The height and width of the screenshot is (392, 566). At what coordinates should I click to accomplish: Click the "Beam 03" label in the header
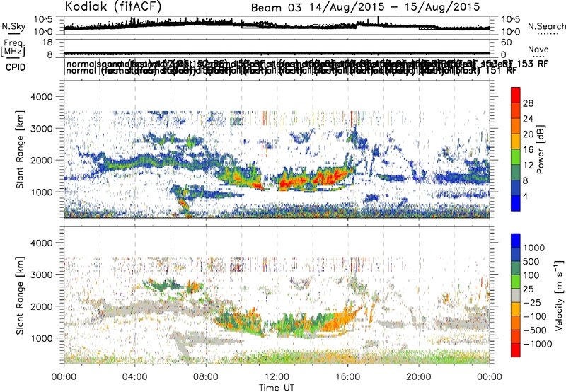(276, 8)
